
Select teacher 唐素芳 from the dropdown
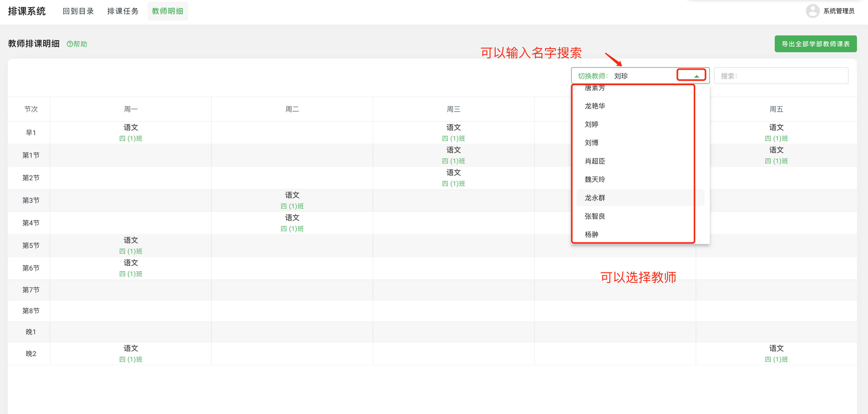595,88
